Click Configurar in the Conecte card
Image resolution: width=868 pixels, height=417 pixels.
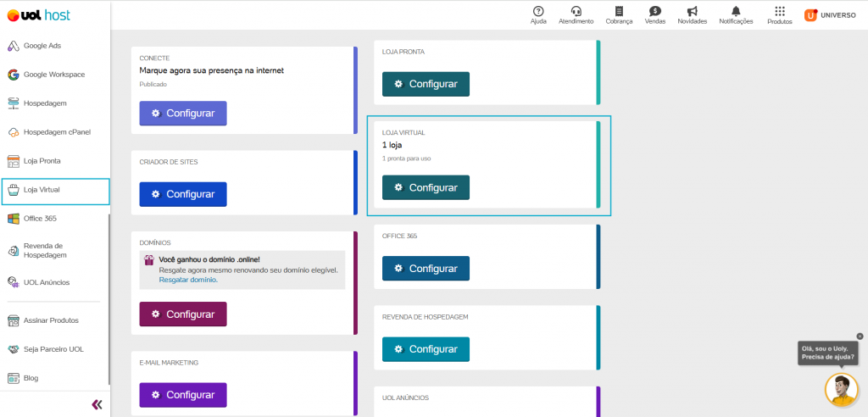click(183, 113)
